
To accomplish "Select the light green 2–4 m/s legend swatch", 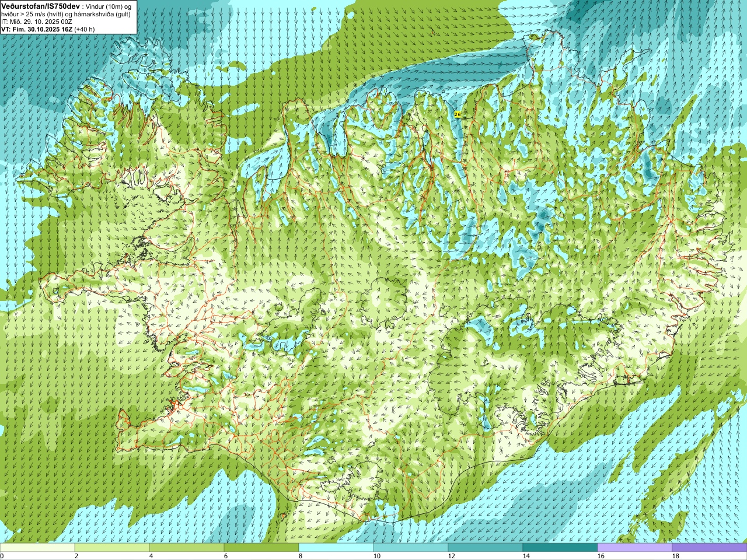I will [112, 548].
